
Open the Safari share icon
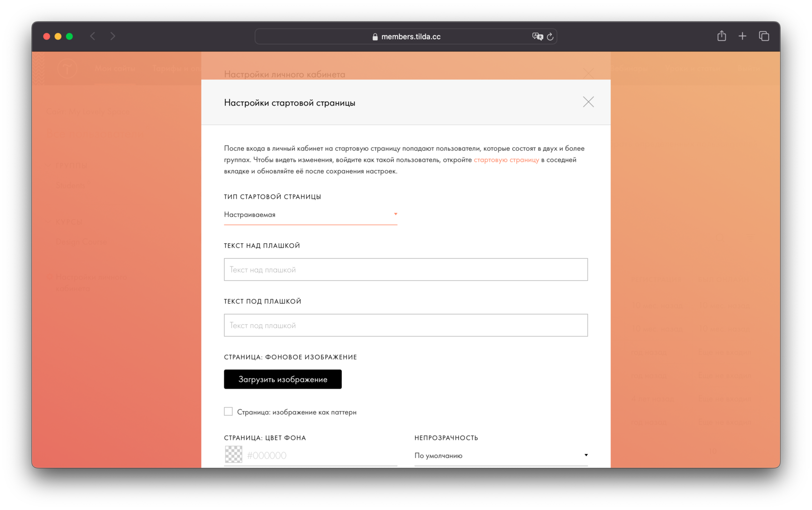(722, 36)
